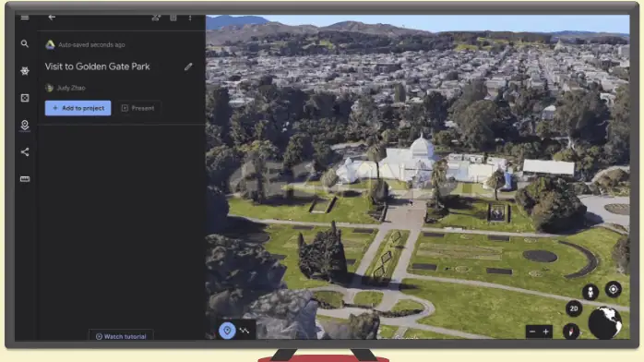Toggle the 2D view button
The width and height of the screenshot is (644, 362).
(x=574, y=308)
